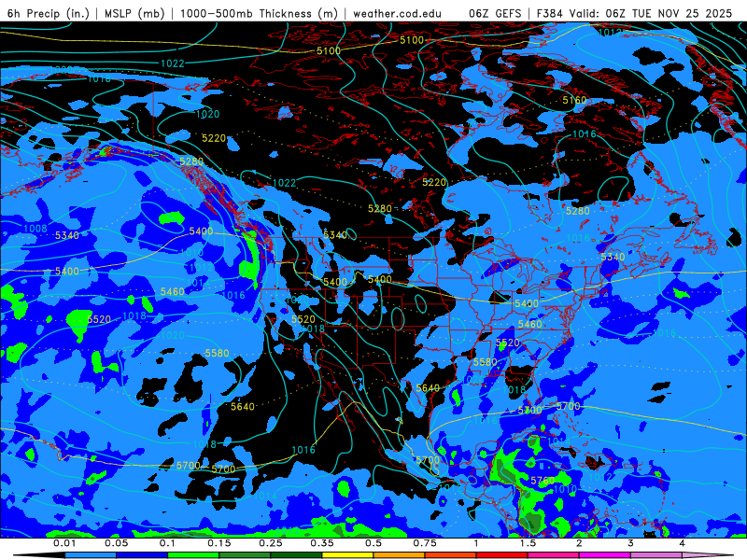Click the lavender right arrow end of colorbar
747x560 pixels.
tap(708, 555)
